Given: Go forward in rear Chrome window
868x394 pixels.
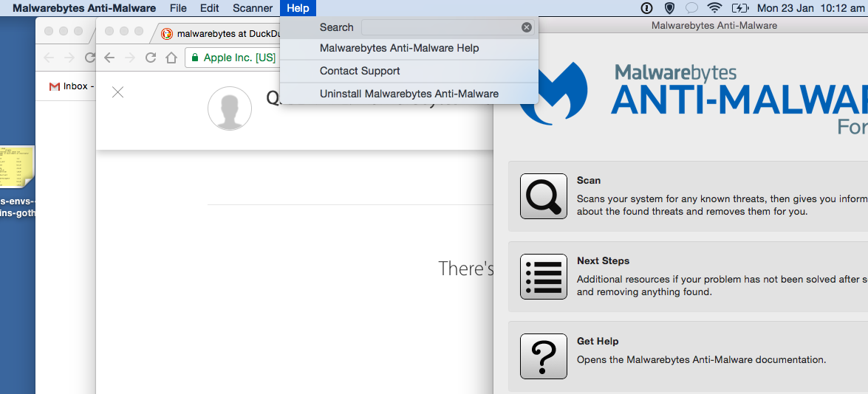Looking at the screenshot, I should click(x=69, y=58).
